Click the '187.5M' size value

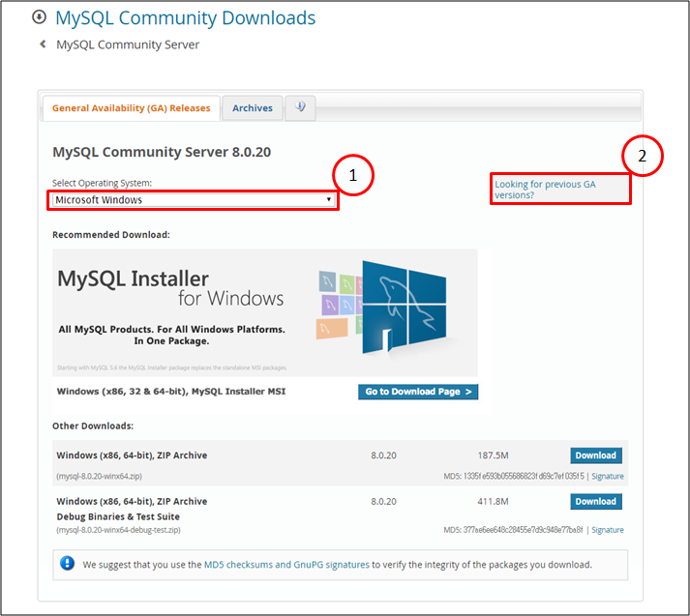[493, 455]
